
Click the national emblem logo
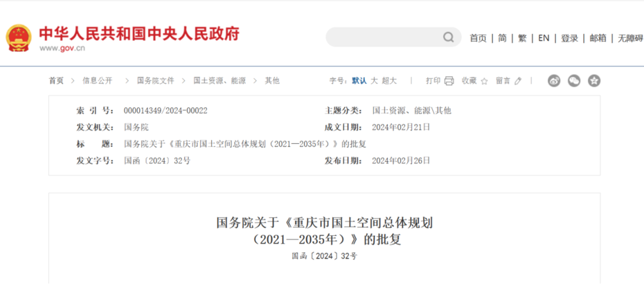[x=19, y=38]
